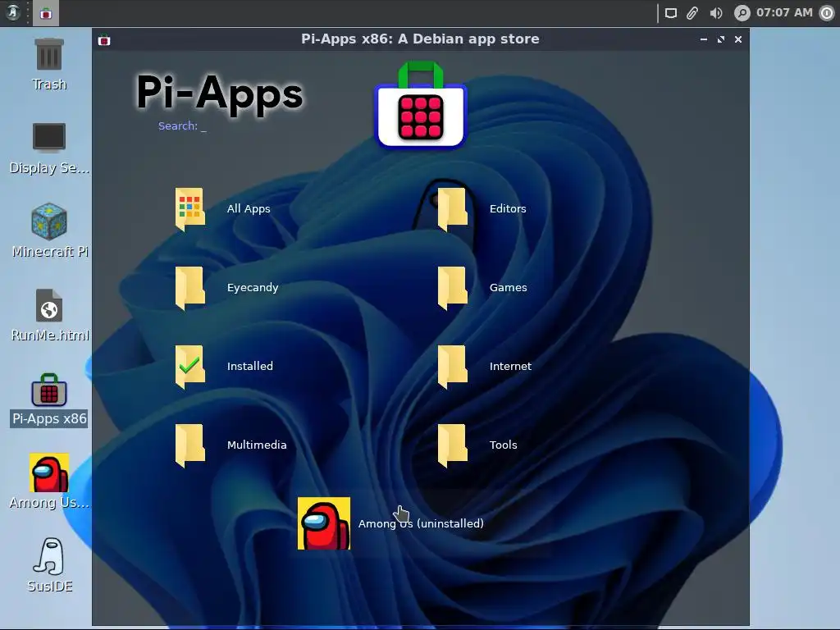Open the system menu icon in top panel
The image size is (840, 630).
13,12
